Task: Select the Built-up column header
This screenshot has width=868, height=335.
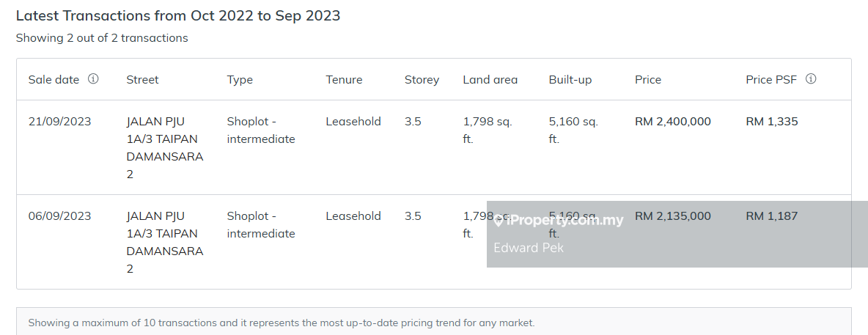Action: coord(570,79)
